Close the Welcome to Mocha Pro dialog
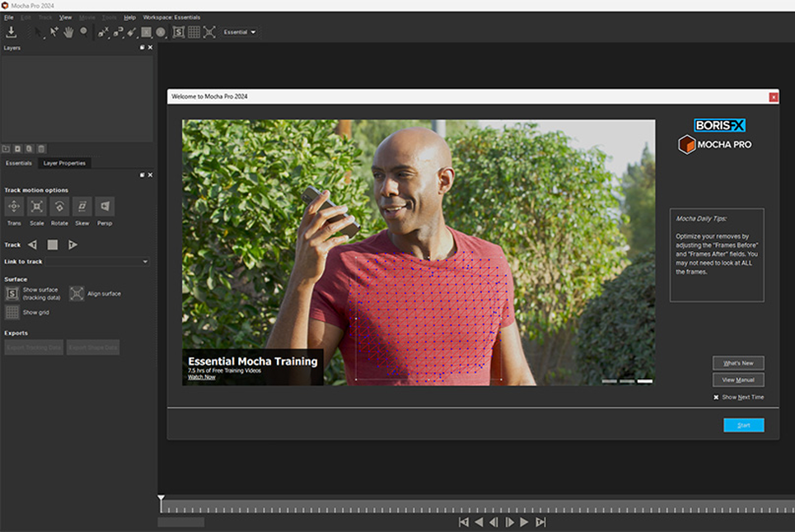This screenshot has height=532, width=795. pyautogui.click(x=774, y=97)
